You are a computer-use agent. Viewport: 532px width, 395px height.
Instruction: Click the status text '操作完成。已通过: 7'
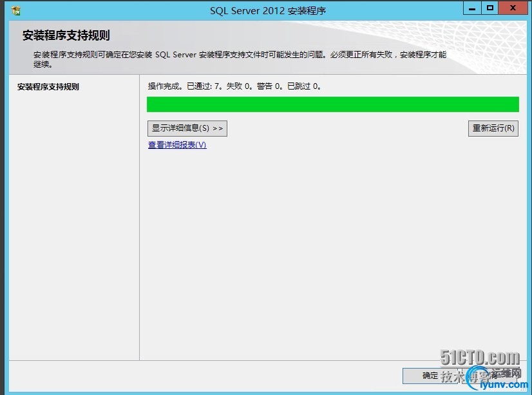185,86
